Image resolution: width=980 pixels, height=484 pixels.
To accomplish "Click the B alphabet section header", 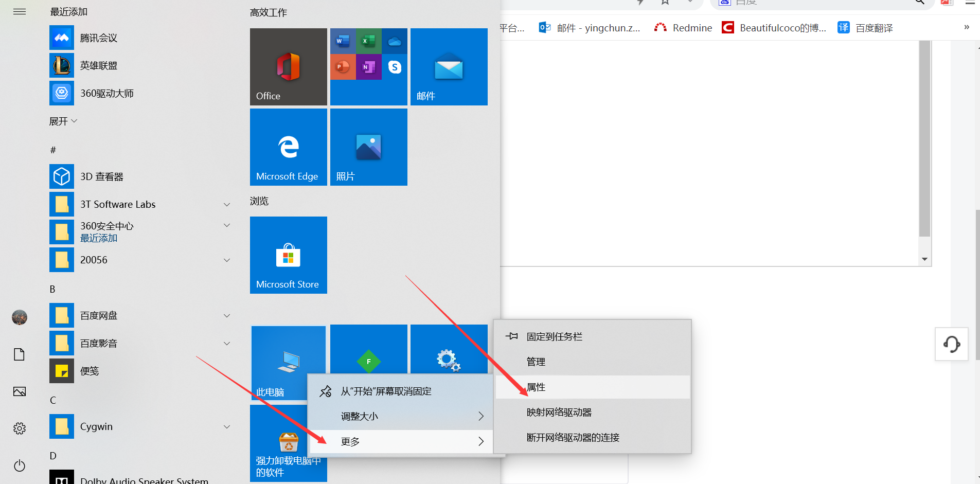I will coord(52,289).
